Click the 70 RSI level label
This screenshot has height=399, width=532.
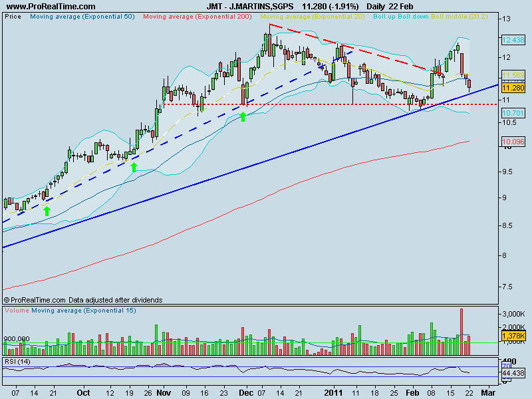point(507,366)
